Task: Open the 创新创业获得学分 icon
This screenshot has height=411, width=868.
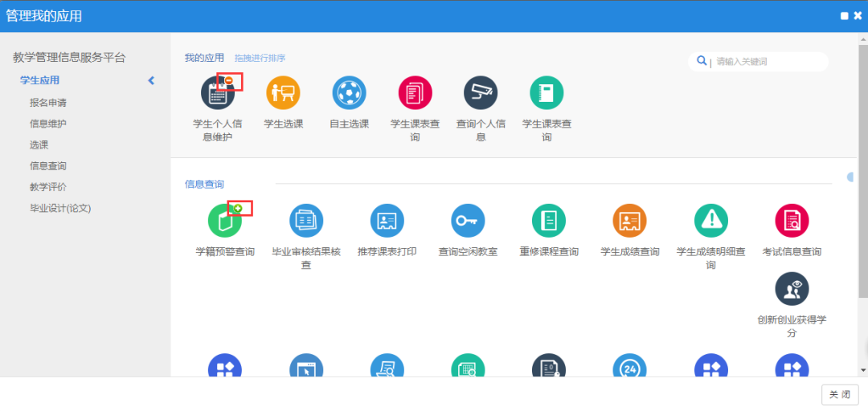Action: [792, 289]
